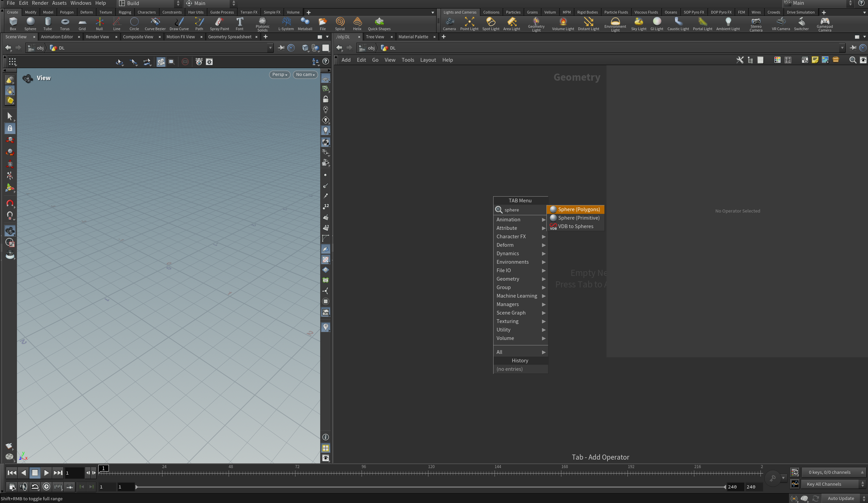Viewport: 868px width, 503px height.
Task: Select Sphere (Primitive) from TAB menu
Action: (578, 218)
